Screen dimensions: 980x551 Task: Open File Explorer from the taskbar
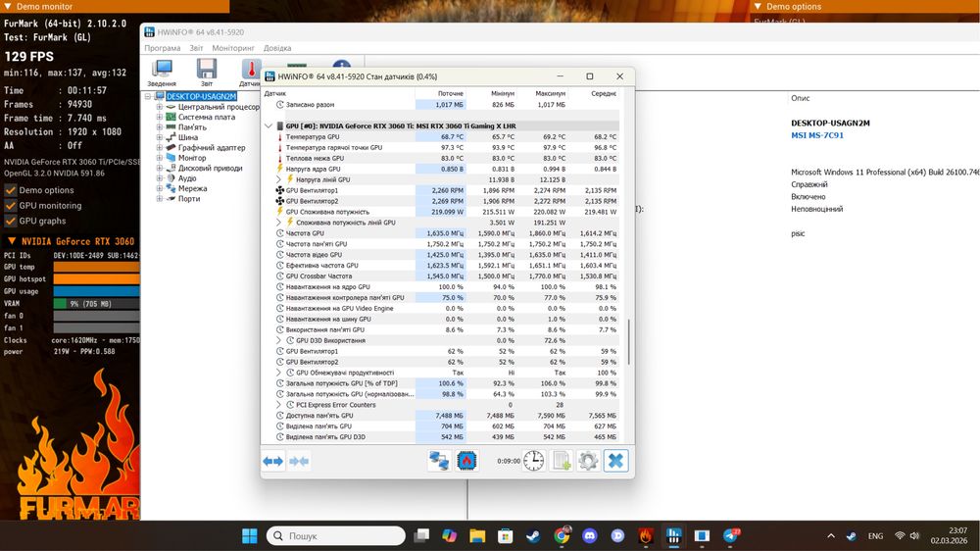477,536
